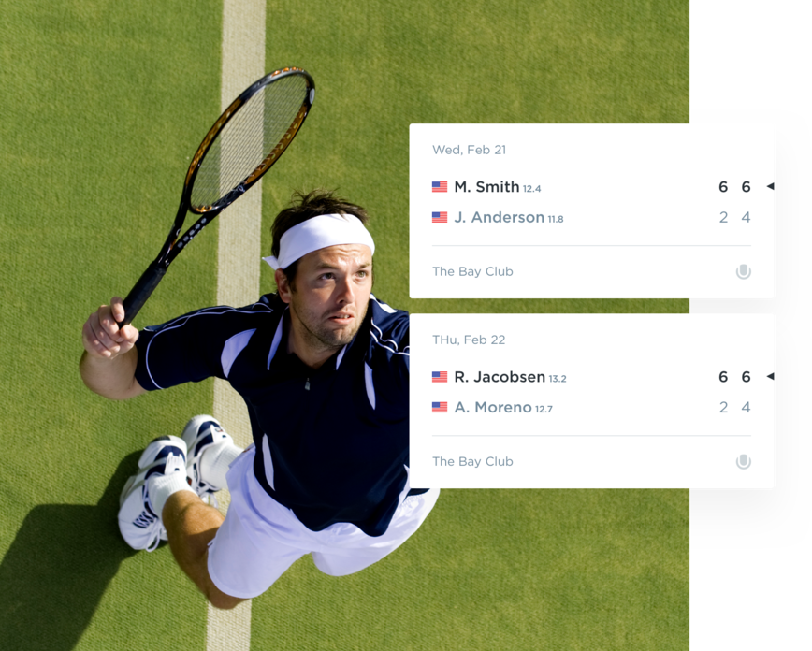Image resolution: width=812 pixels, height=651 pixels.
Task: Select the Wed, Feb 21 date label
Action: [x=470, y=150]
